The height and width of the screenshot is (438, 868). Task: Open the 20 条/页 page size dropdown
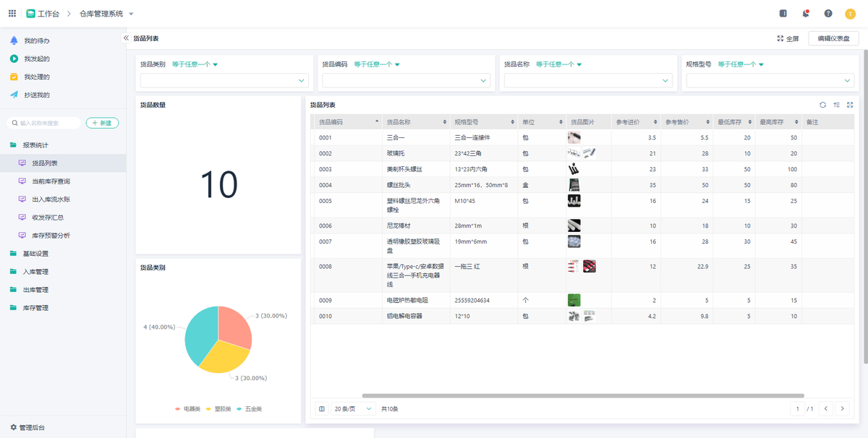353,409
